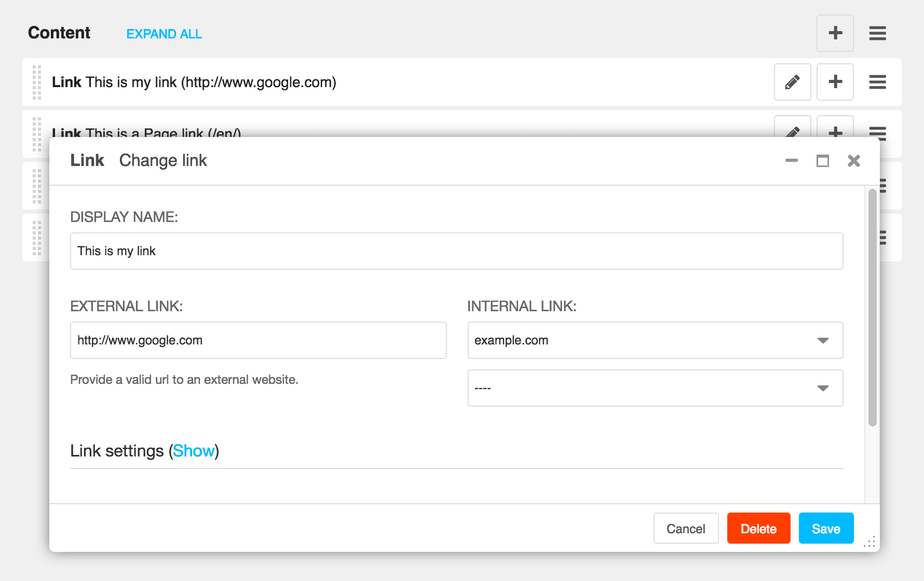The height and width of the screenshot is (581, 924).
Task: Select 'Link This is my link' row text
Action: point(194,82)
